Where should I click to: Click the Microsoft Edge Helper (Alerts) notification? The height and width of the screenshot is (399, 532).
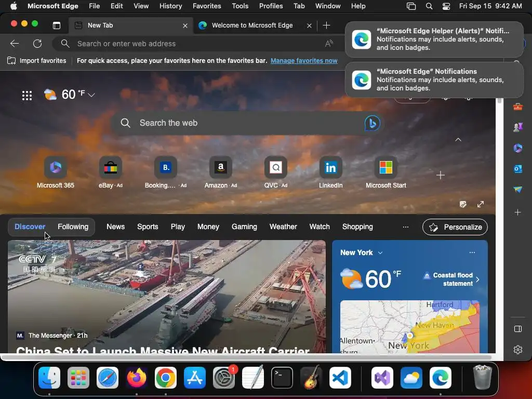click(434, 39)
